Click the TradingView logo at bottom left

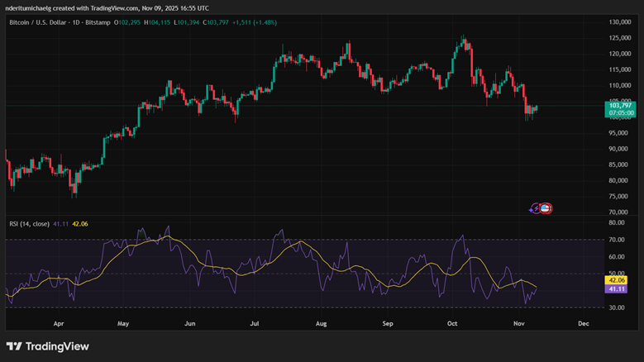(47, 346)
